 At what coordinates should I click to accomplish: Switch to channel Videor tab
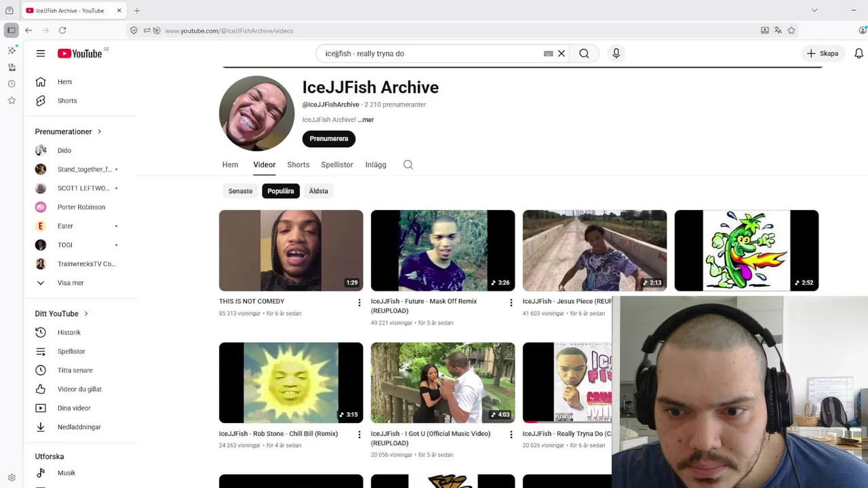[264, 165]
